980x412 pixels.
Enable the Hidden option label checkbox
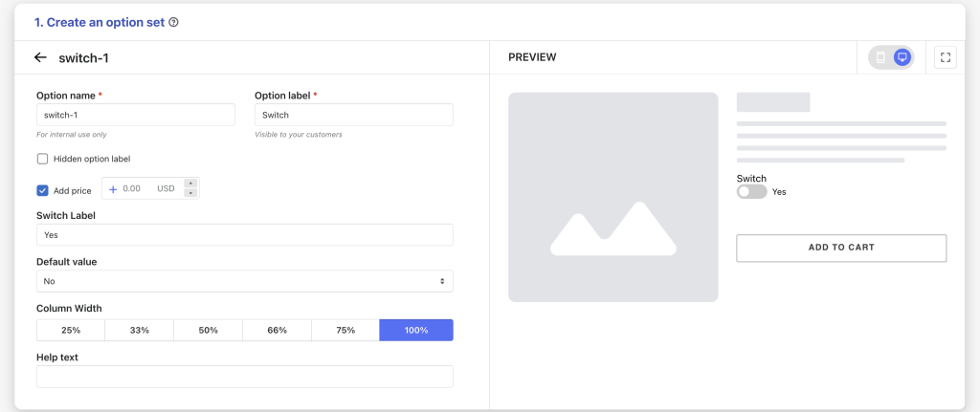(42, 159)
